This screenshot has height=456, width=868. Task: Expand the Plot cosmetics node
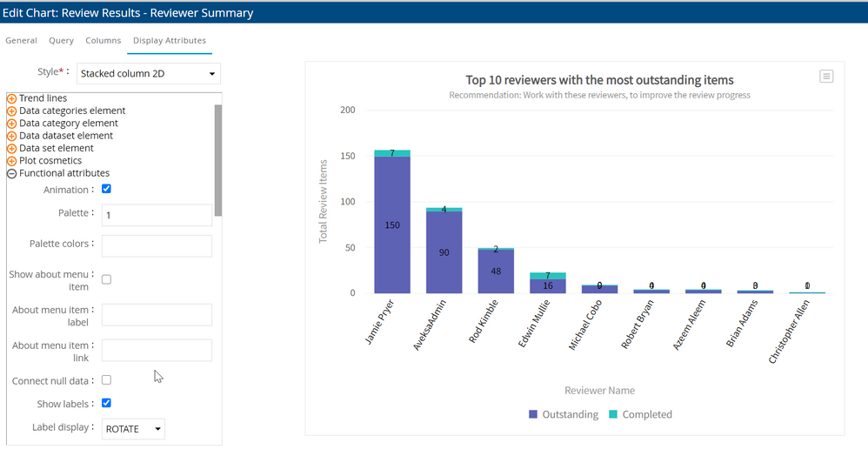click(x=12, y=161)
